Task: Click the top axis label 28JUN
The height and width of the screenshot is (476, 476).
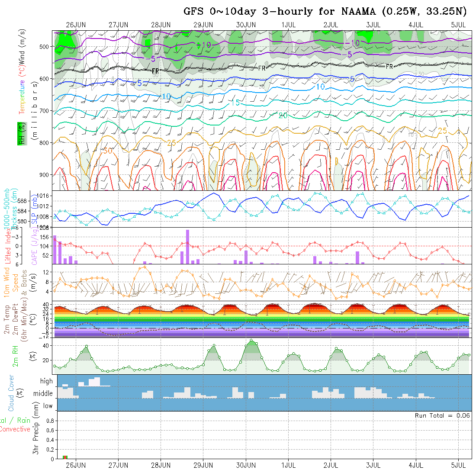Action: tap(161, 25)
